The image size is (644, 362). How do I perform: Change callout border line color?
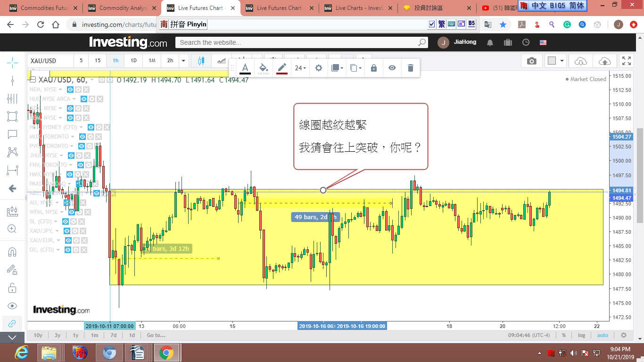(282, 68)
